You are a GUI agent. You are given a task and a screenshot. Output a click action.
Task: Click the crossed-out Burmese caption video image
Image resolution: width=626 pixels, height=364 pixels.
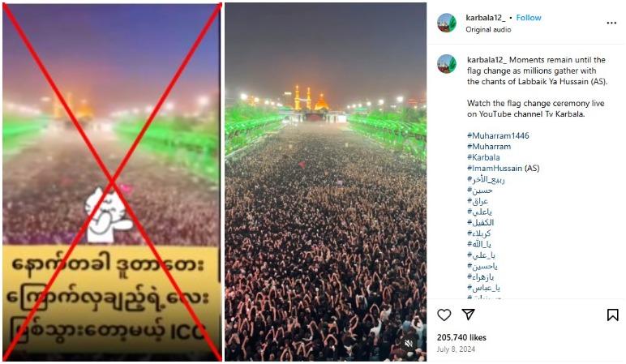112,182
